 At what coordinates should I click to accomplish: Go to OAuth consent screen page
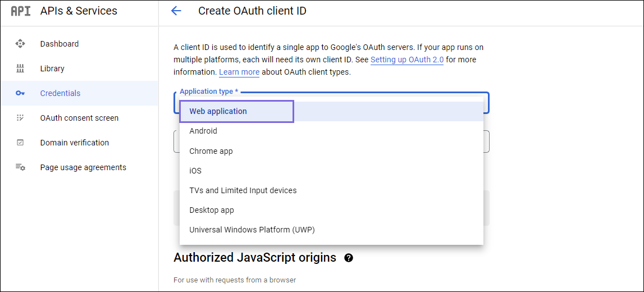pos(79,118)
